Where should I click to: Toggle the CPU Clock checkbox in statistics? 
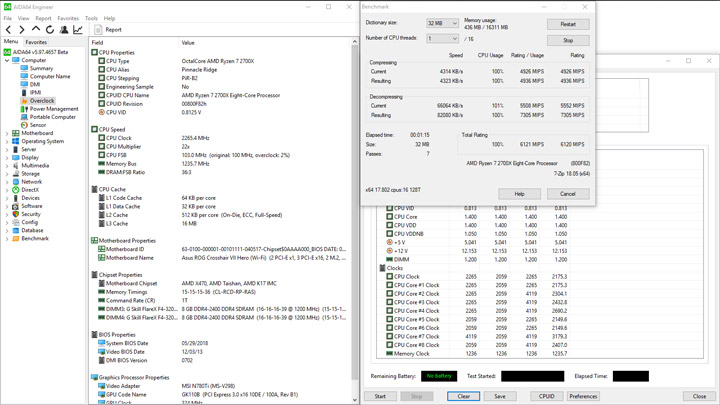point(389,276)
